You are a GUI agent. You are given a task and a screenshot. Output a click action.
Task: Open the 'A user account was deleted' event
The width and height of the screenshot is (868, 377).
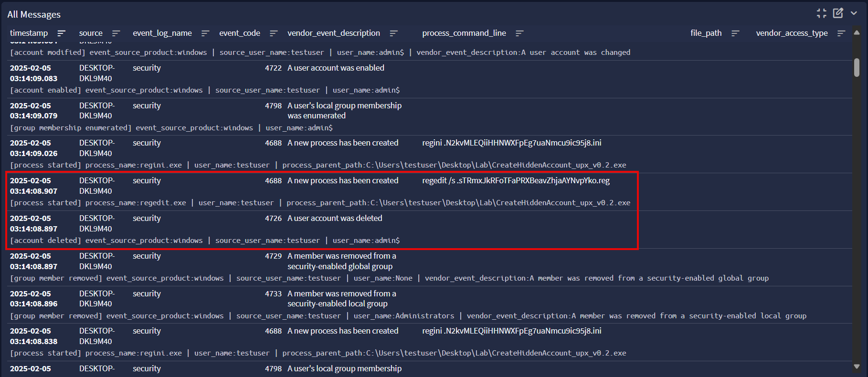pos(335,219)
